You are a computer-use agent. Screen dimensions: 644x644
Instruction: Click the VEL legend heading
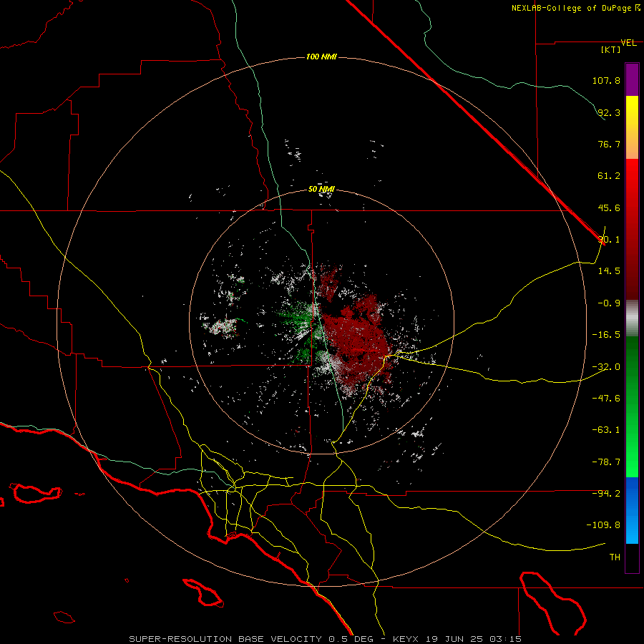pyautogui.click(x=628, y=43)
